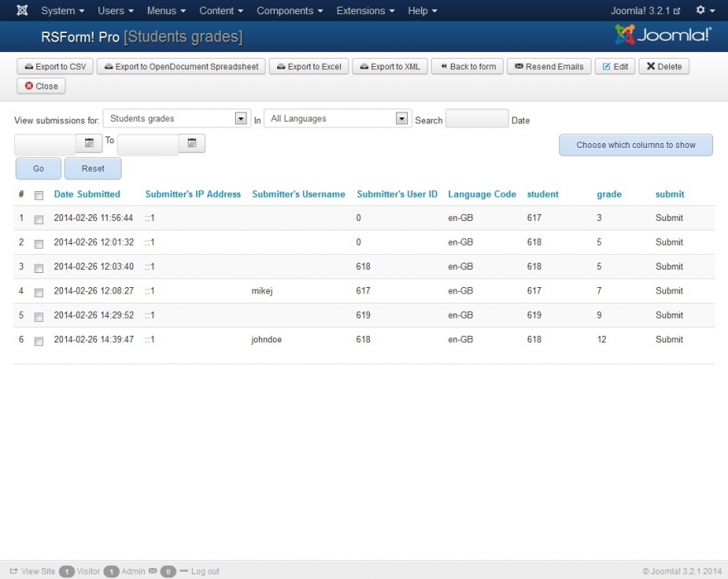Click Choose which columns to show
The height and width of the screenshot is (579, 728).
click(x=635, y=145)
